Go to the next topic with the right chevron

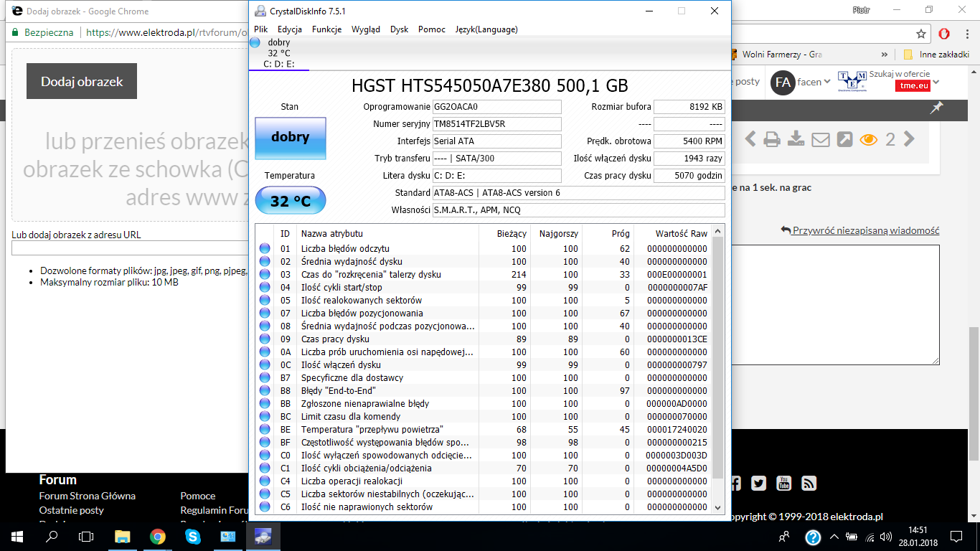[x=909, y=139]
